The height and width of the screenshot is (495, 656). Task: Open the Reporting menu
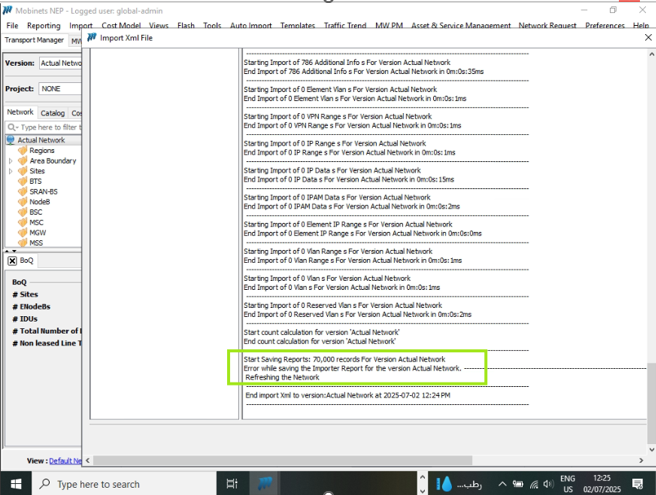pyautogui.click(x=43, y=26)
